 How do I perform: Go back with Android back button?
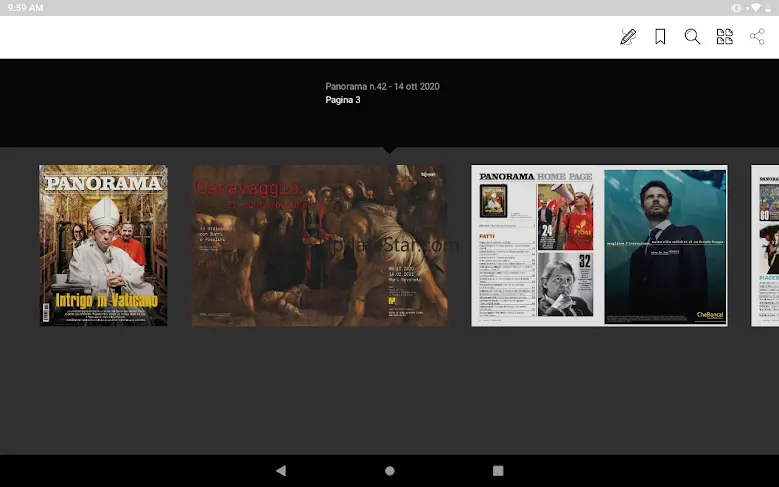pyautogui.click(x=281, y=470)
